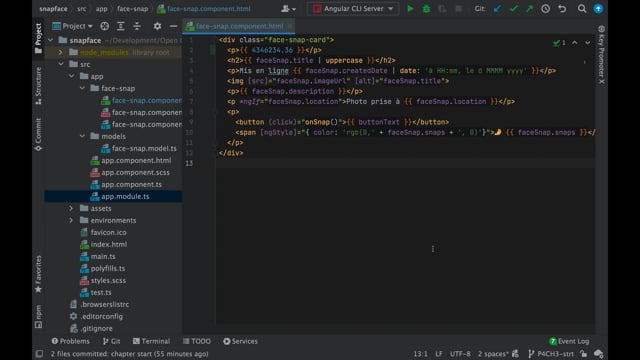Push commits with the Git green arrow
Image resolution: width=640 pixels, height=360 pixels.
pyautogui.click(x=529, y=9)
